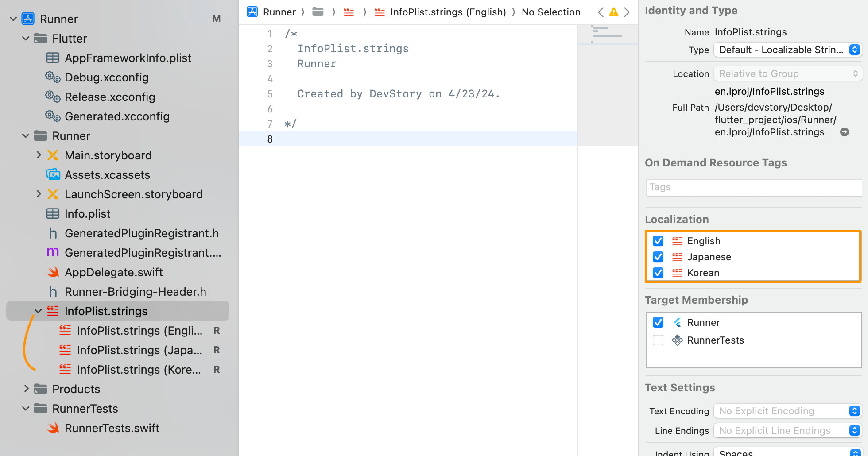Click the warning badge in the jump bar
Image resolution: width=868 pixels, height=456 pixels.
614,12
